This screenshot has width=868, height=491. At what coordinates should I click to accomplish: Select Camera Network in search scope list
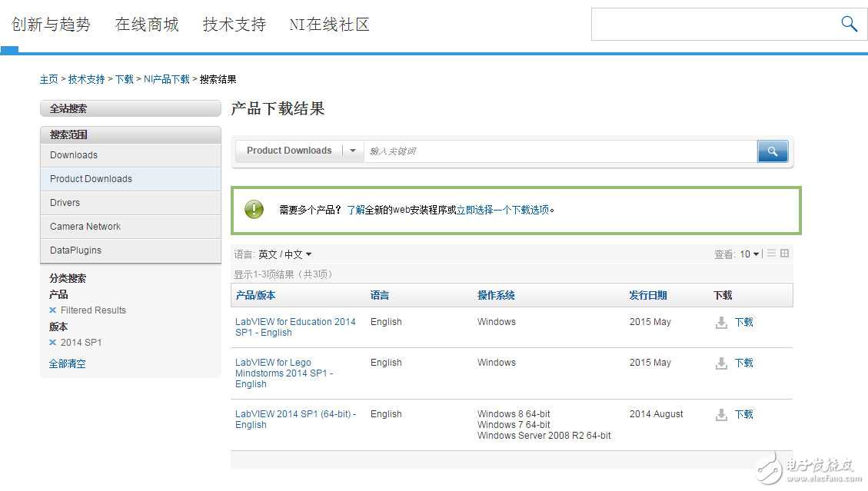coord(131,227)
